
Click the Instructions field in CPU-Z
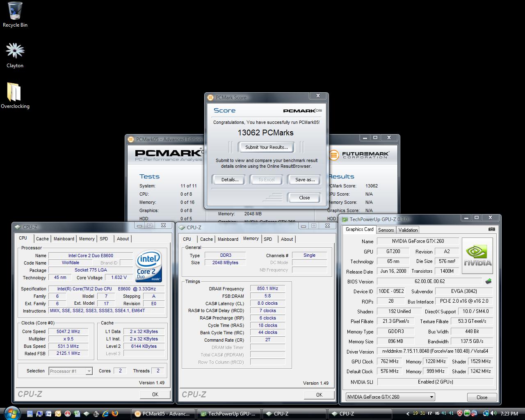(107, 311)
